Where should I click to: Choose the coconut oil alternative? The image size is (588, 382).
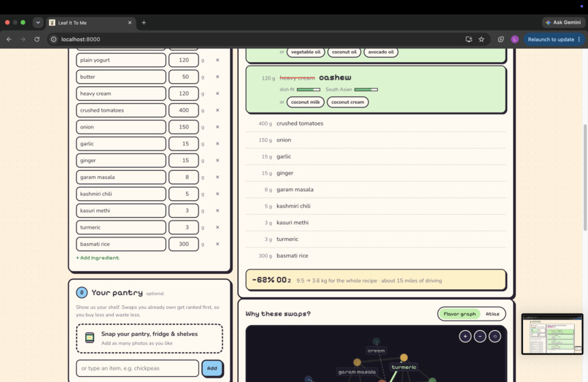[x=344, y=52]
